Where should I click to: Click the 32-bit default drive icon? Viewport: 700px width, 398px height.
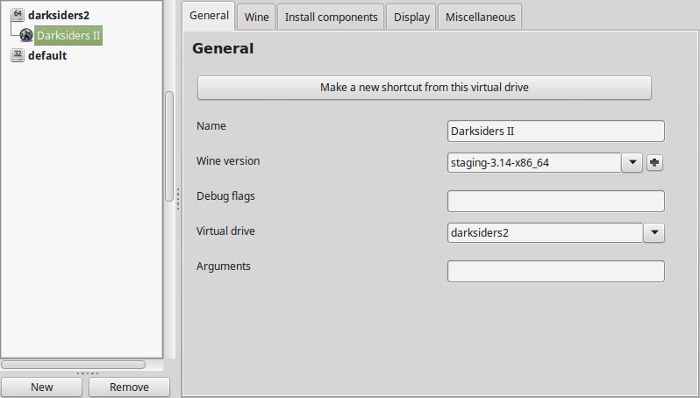[17, 55]
